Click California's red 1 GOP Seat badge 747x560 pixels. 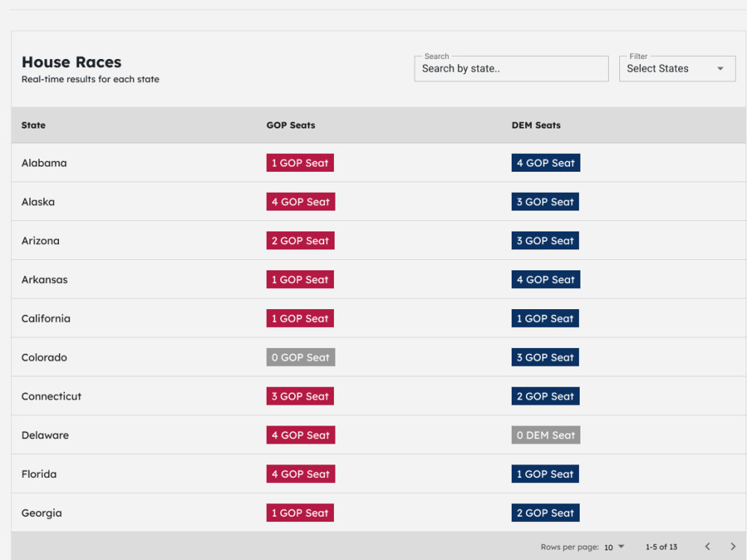coord(300,319)
